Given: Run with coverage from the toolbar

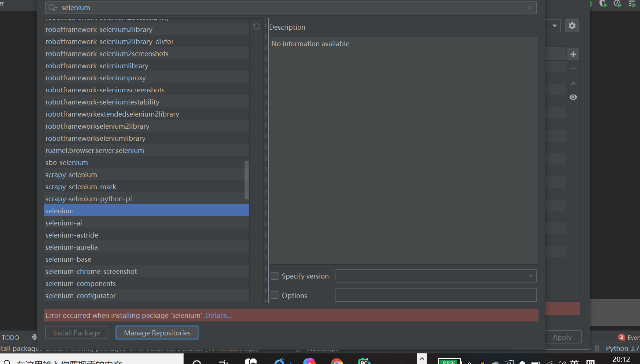Looking at the screenshot, I should 603,4.
